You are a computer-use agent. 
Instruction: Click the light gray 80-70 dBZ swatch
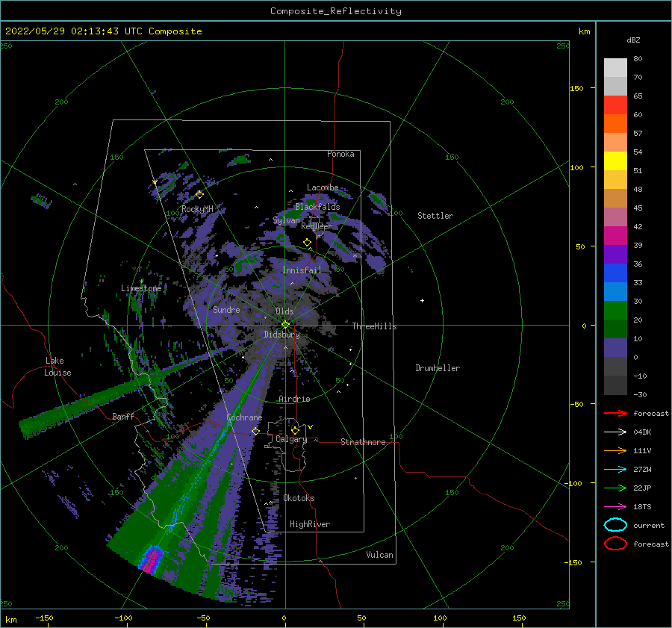615,68
